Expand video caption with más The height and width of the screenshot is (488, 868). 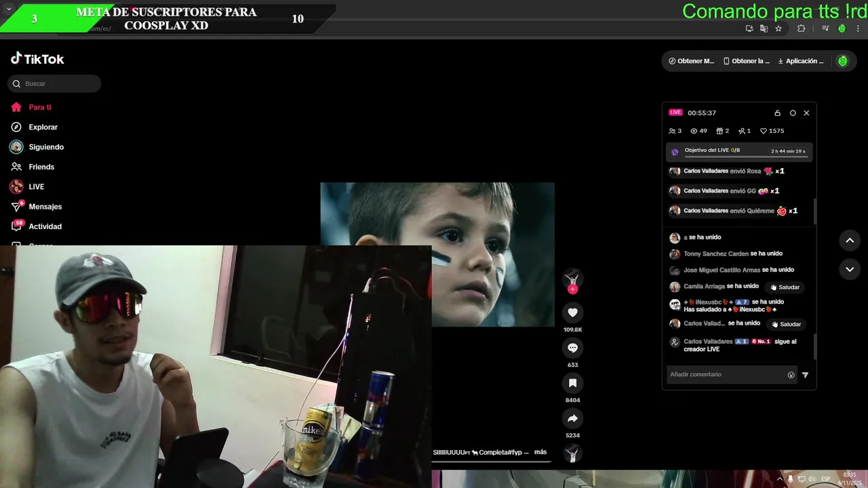(x=540, y=452)
